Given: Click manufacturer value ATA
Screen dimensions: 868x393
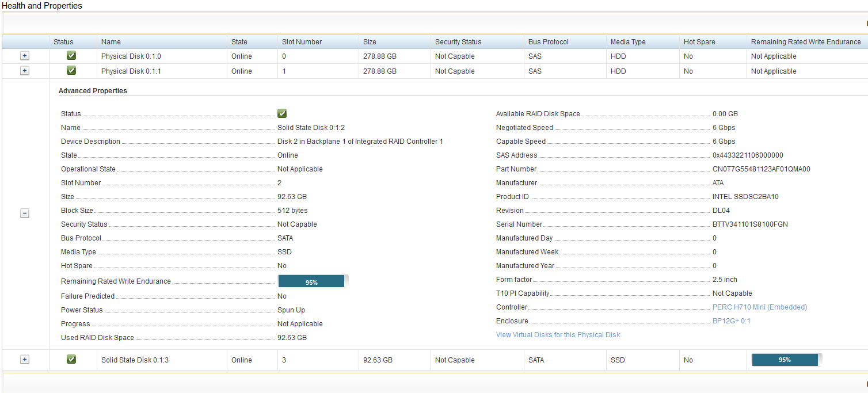Looking at the screenshot, I should 719,183.
